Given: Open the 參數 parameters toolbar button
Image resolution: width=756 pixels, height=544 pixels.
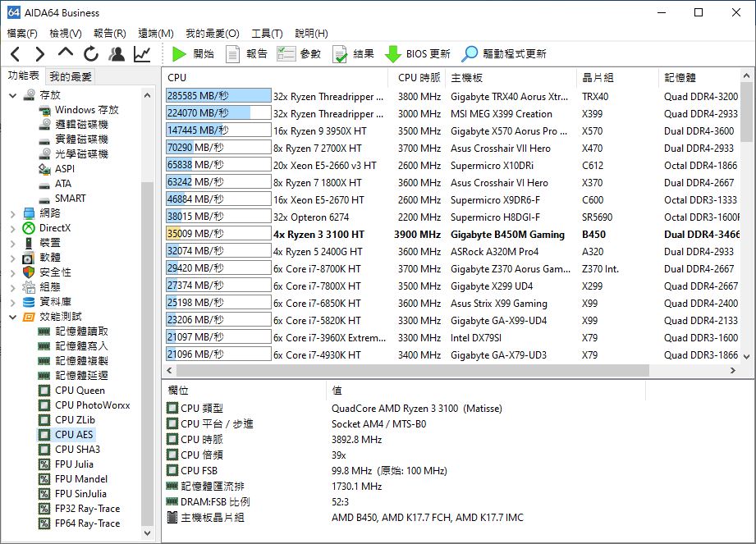Looking at the screenshot, I should (x=299, y=54).
